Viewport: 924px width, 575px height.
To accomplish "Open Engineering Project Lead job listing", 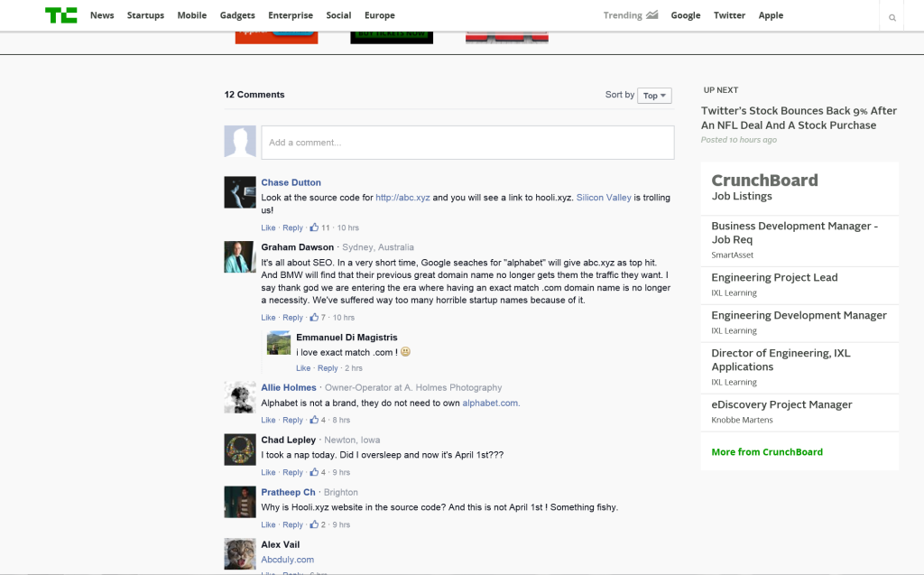I will 774,278.
